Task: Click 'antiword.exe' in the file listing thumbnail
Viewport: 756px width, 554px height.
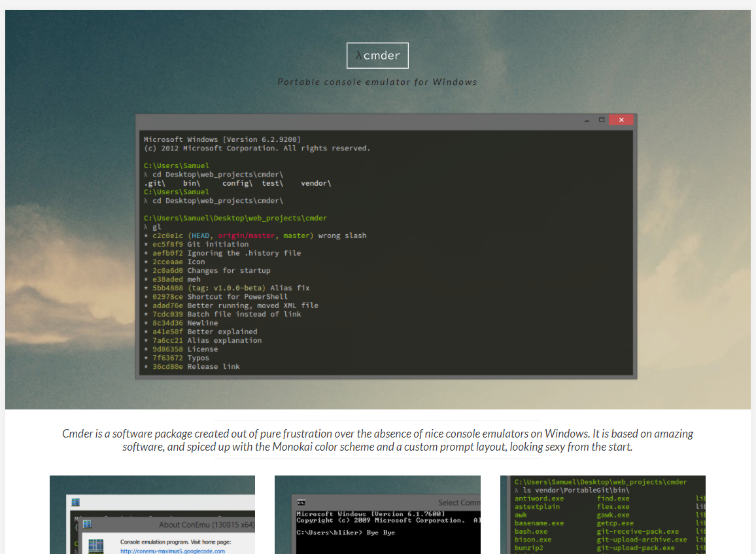Action: [x=539, y=498]
